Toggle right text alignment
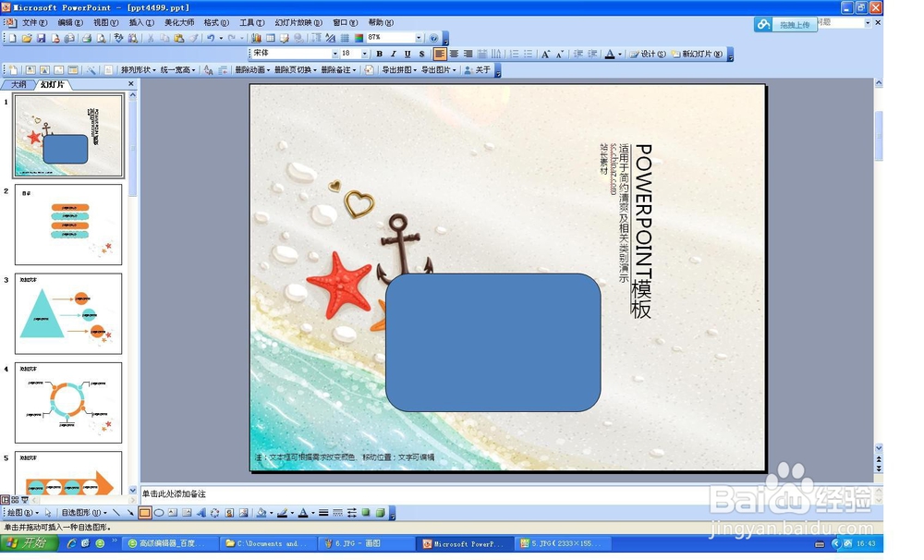This screenshot has height=560, width=924. pyautogui.click(x=468, y=54)
